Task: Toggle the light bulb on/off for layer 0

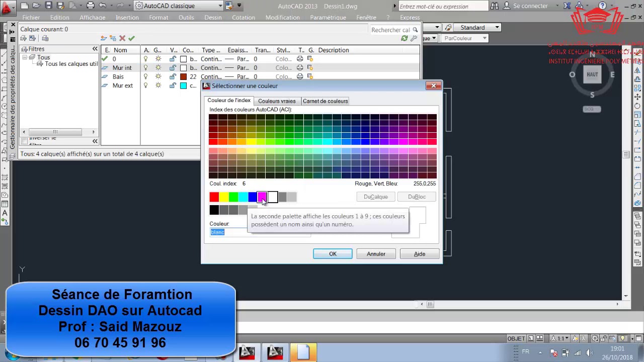Action: (x=146, y=59)
